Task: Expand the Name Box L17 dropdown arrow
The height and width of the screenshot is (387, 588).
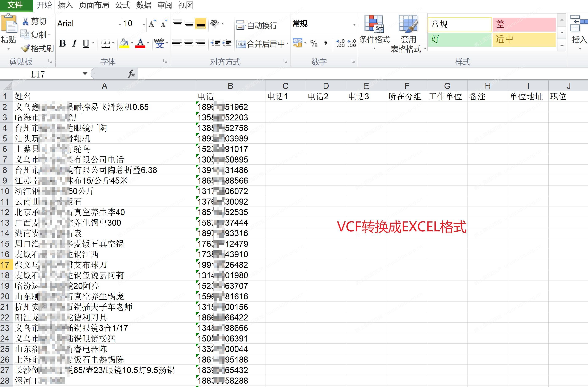Action: [x=85, y=74]
